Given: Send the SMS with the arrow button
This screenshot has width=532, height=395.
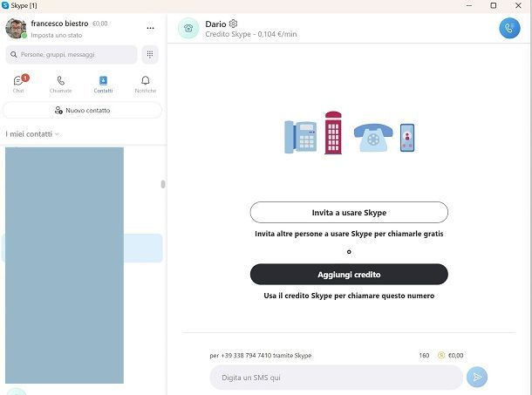Looking at the screenshot, I should click(x=477, y=377).
